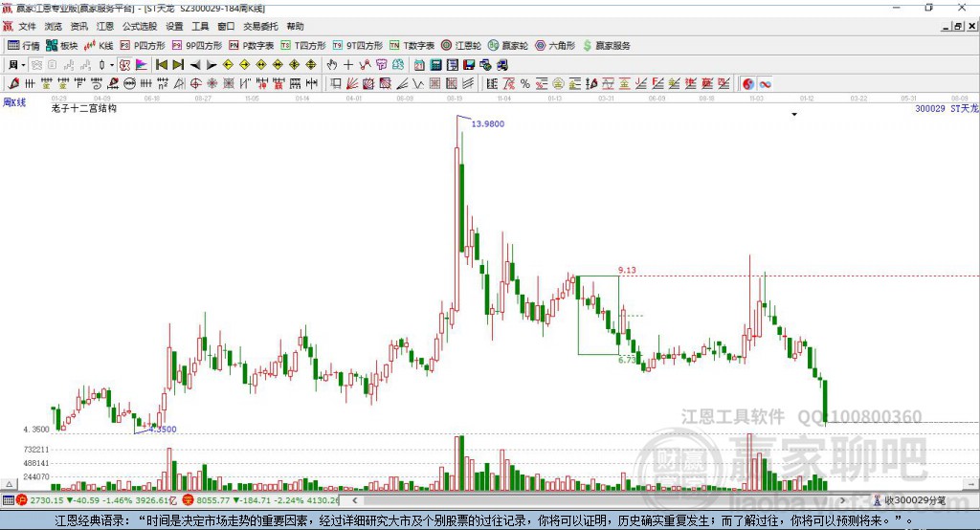The height and width of the screenshot is (530, 980).
Task: Click the 13.9800 high price label
Action: coord(487,123)
